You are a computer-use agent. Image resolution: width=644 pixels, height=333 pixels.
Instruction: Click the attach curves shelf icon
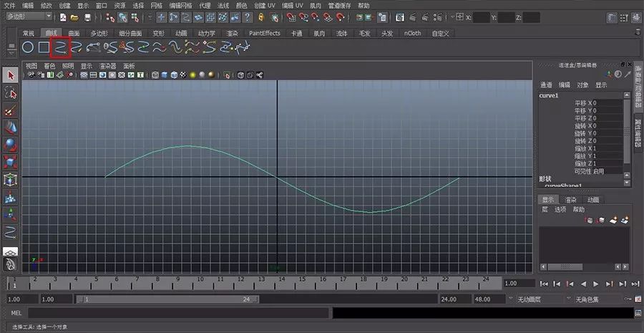[110, 48]
